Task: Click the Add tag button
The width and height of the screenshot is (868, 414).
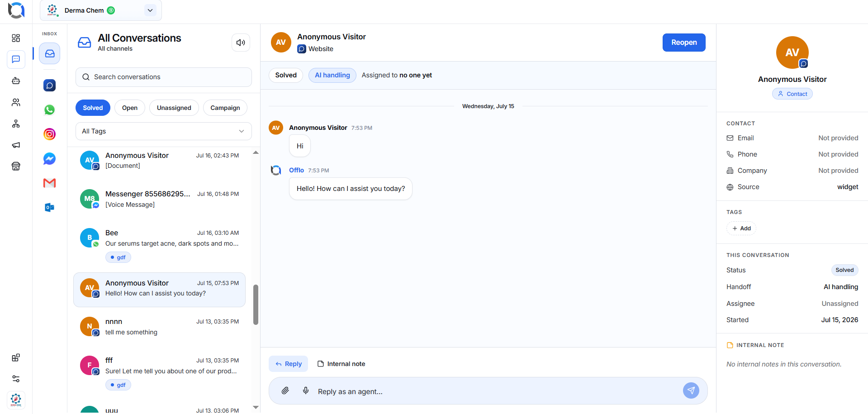Action: 741,228
